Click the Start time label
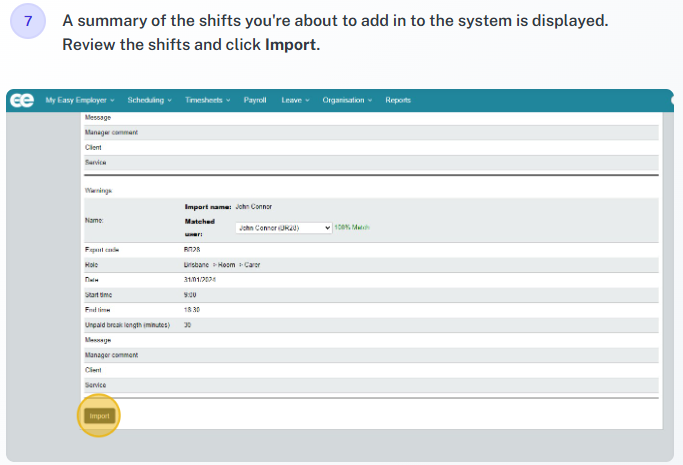Viewport: 683px width, 465px height. (98, 295)
